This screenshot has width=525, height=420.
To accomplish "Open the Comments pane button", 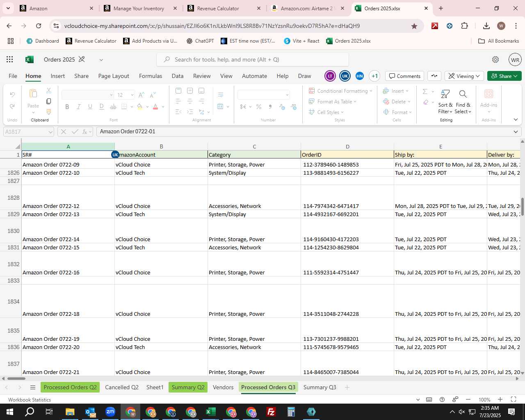I will (x=405, y=76).
